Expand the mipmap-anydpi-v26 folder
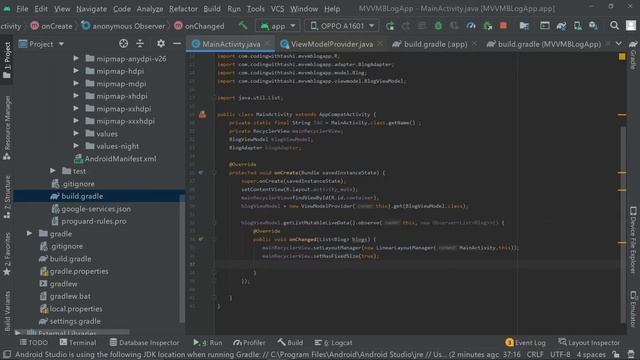 [76, 59]
